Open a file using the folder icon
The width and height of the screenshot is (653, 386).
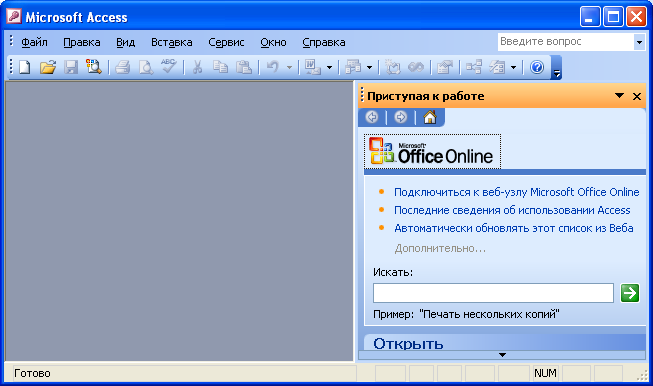pyautogui.click(x=48, y=67)
